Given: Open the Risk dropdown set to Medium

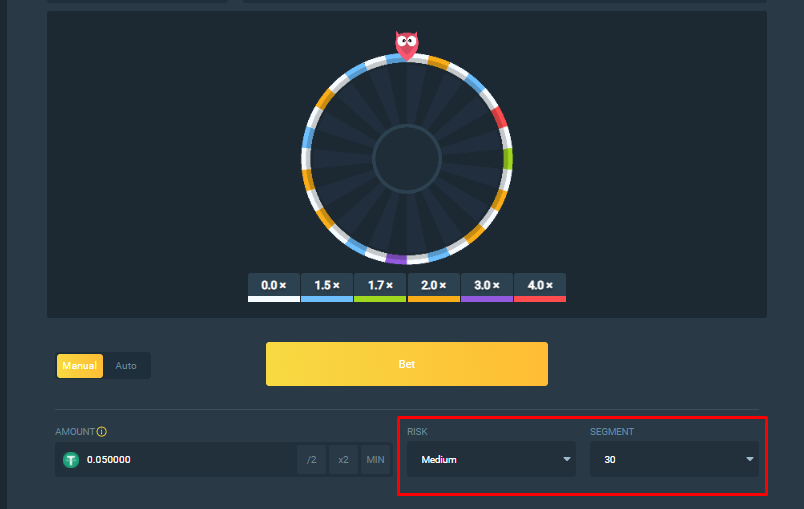Looking at the screenshot, I should pos(491,460).
